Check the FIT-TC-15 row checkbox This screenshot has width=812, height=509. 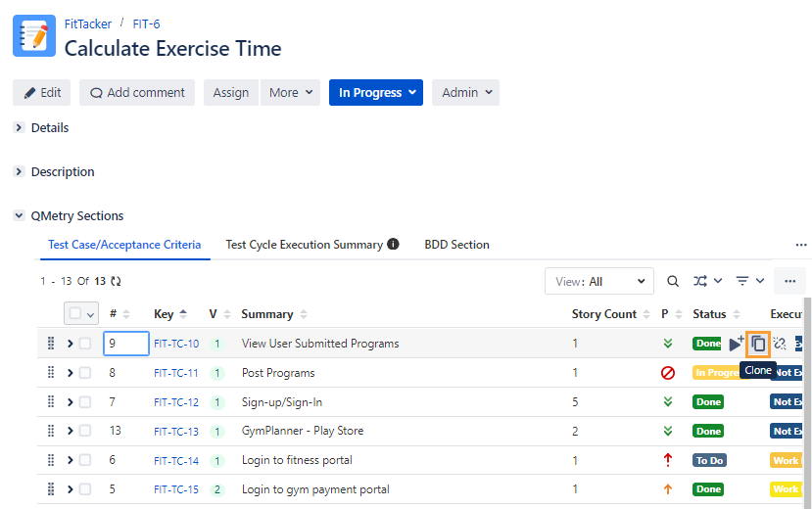pyautogui.click(x=85, y=489)
